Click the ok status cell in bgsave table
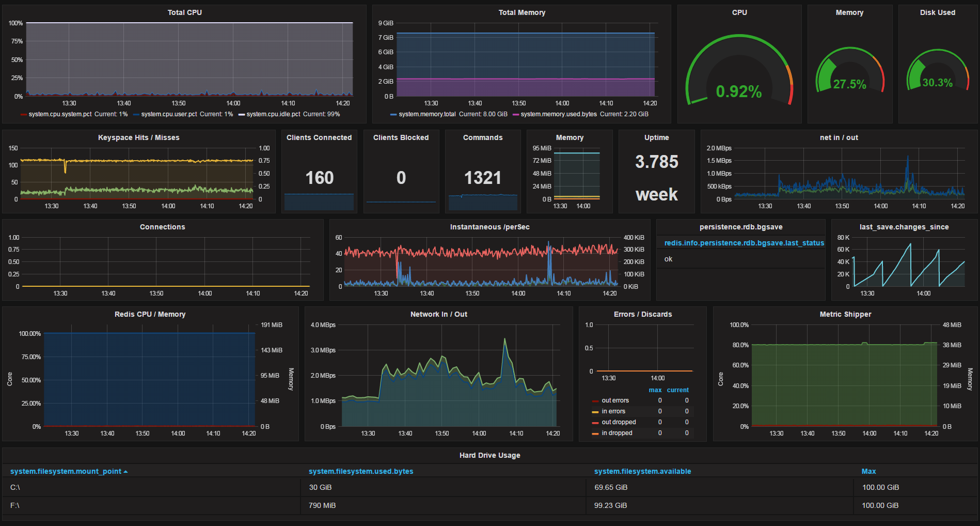The image size is (980, 526). pos(741,259)
